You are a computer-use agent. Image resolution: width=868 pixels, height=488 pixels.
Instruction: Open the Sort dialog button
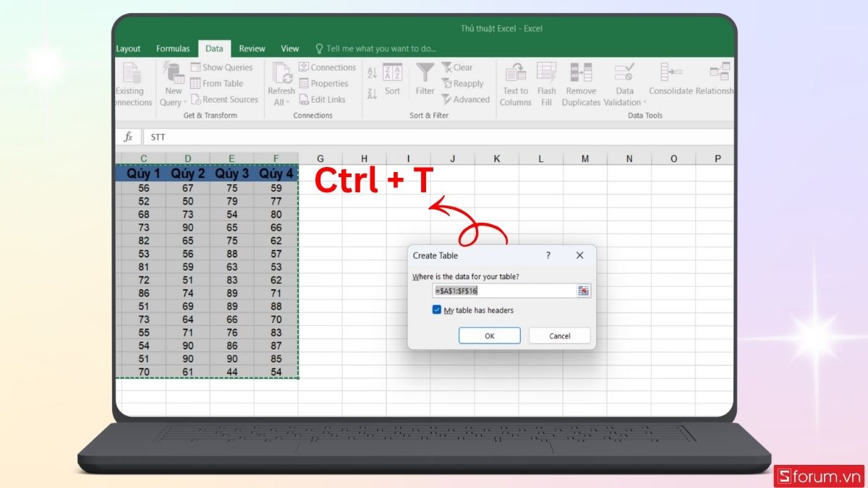coord(392,79)
